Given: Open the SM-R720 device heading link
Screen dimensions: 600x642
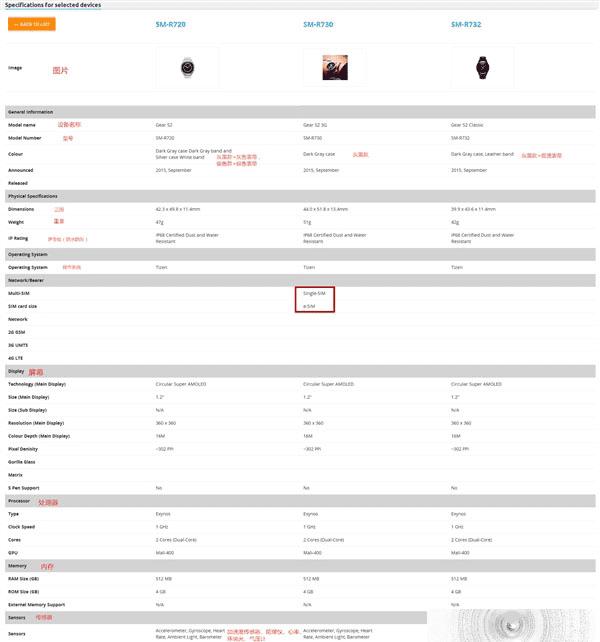Looking at the screenshot, I should 170,25.
